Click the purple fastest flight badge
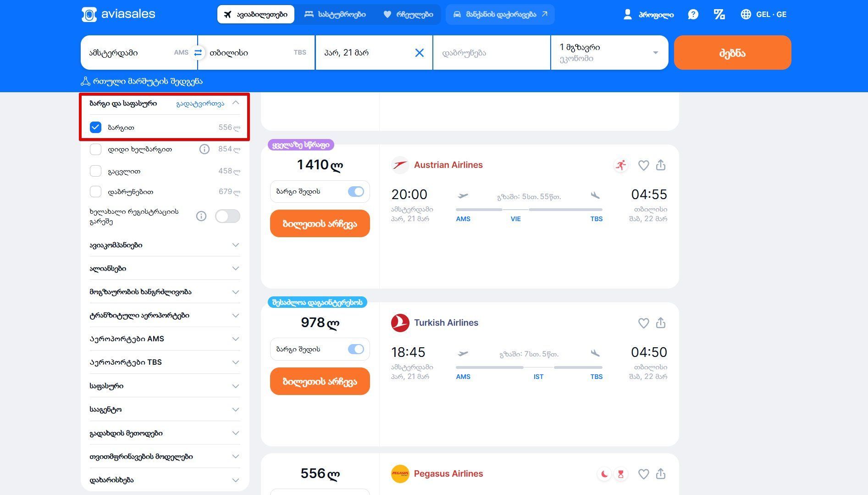This screenshot has width=868, height=495. 301,145
